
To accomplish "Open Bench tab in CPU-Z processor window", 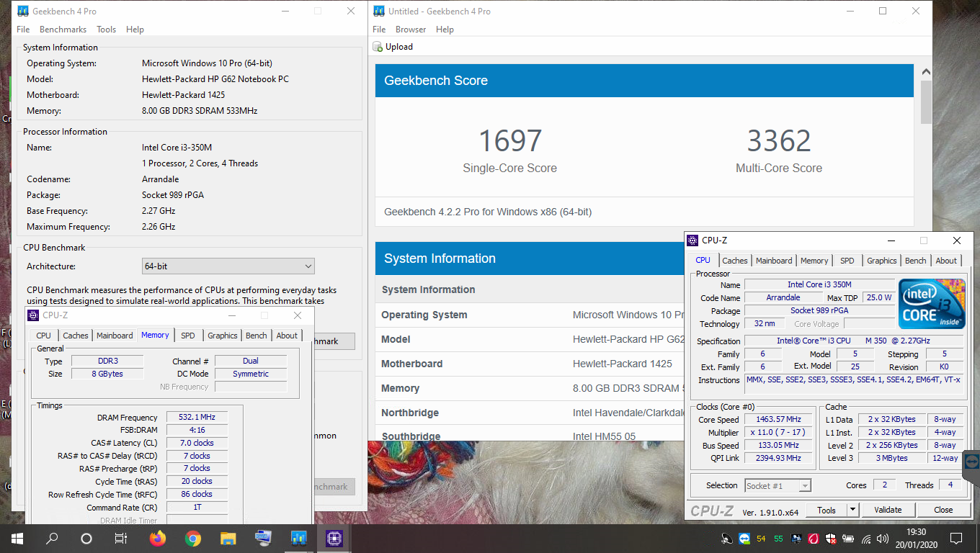I will click(x=915, y=261).
